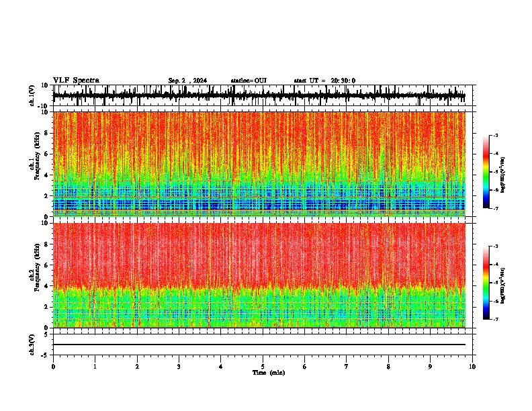The height and width of the screenshot is (411, 532).
Task: Click time axis tick label "1"
Action: (95, 367)
